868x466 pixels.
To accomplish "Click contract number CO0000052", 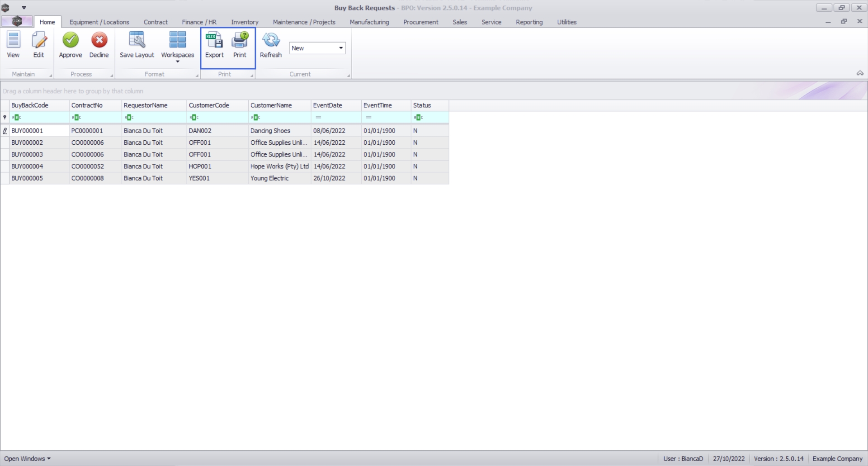I will (x=88, y=166).
